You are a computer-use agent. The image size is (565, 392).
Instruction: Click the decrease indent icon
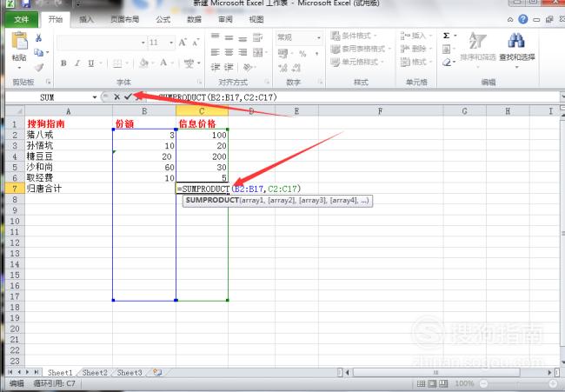(x=216, y=67)
